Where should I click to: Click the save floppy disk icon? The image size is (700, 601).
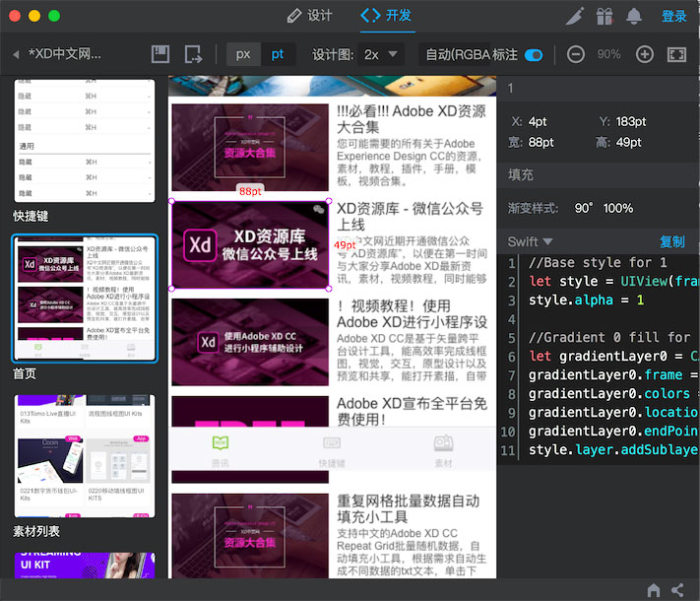coord(160,54)
